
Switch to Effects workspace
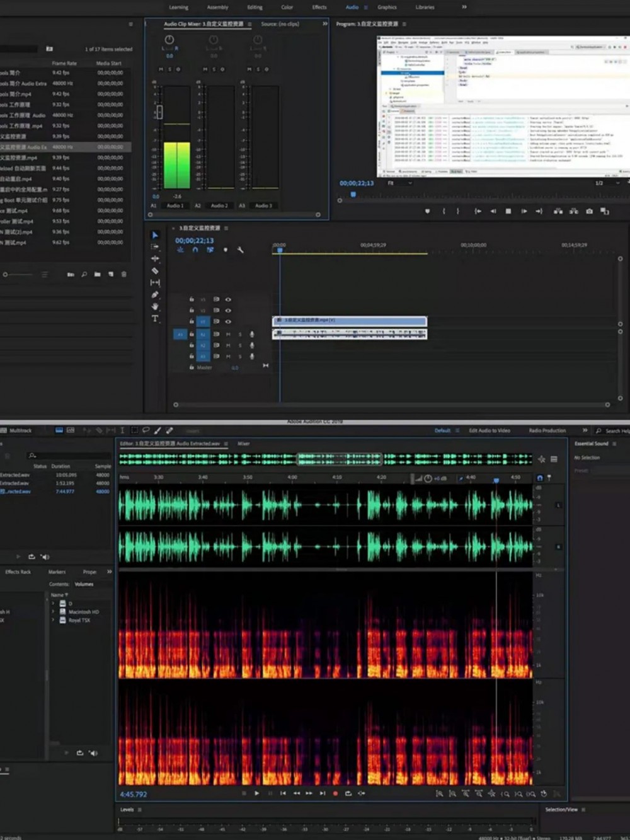pos(319,7)
